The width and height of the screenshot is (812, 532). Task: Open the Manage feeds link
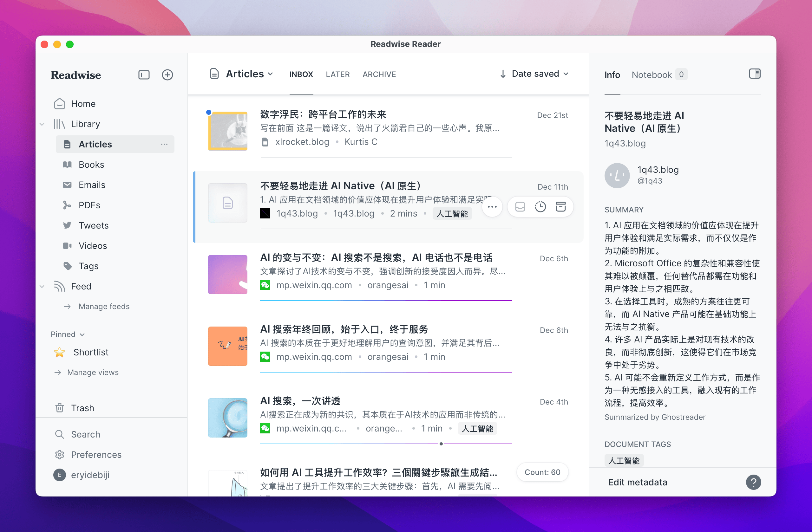(x=104, y=307)
